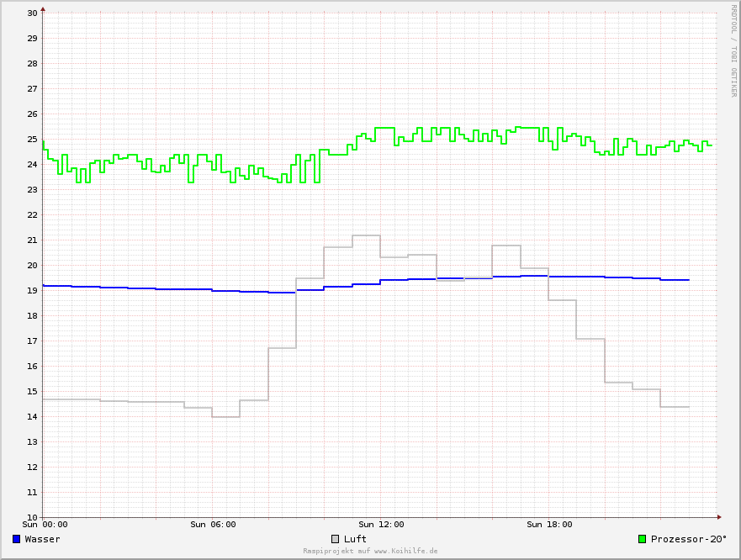Screen dimensions: 741x560
Task: Click the red arrow ending the X-axis
Action: pos(718,517)
